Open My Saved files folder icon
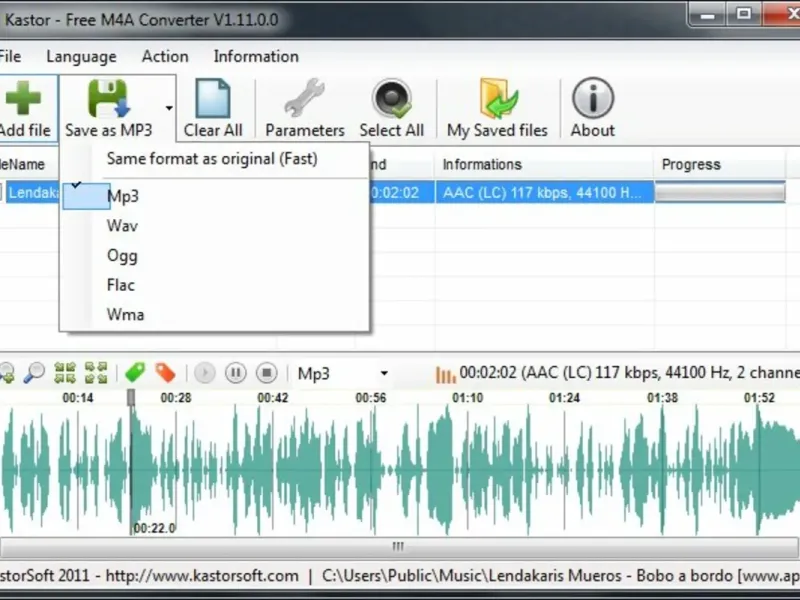The image size is (800, 600). 497,98
